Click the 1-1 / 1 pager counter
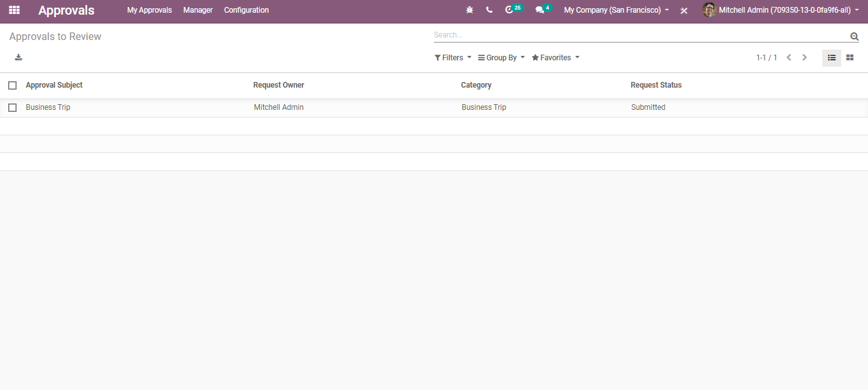Screen dimensions: 868x390 click(x=766, y=58)
